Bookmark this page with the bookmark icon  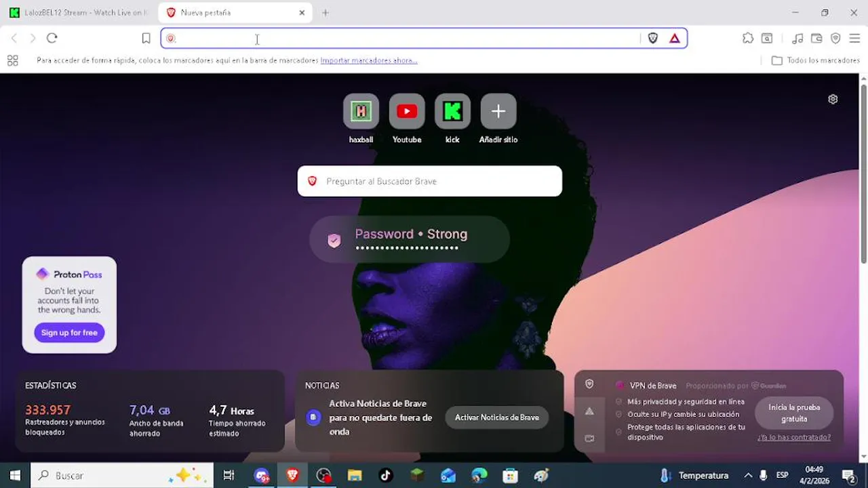(x=146, y=38)
